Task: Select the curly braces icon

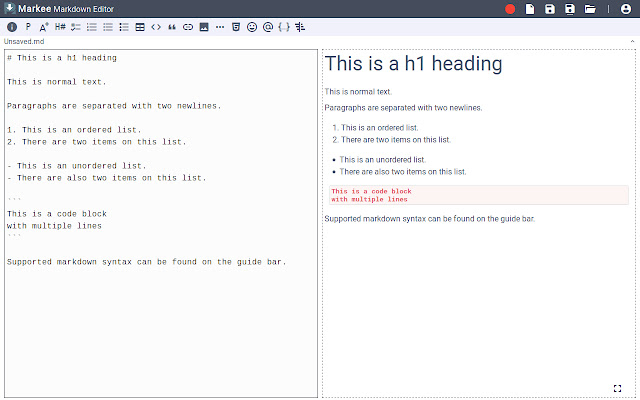Action: [284, 27]
